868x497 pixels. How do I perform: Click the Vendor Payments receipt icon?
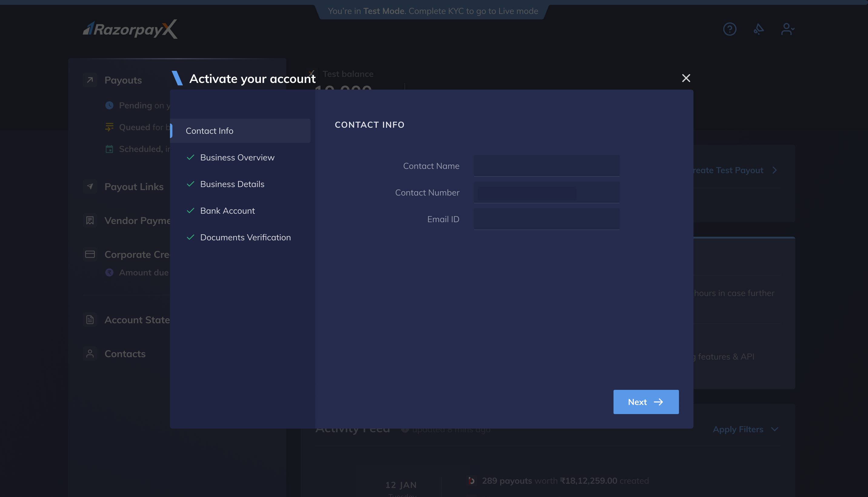coord(90,221)
